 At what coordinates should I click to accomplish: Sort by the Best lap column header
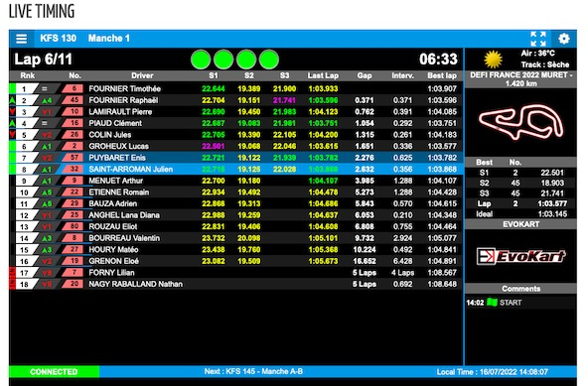click(x=442, y=75)
